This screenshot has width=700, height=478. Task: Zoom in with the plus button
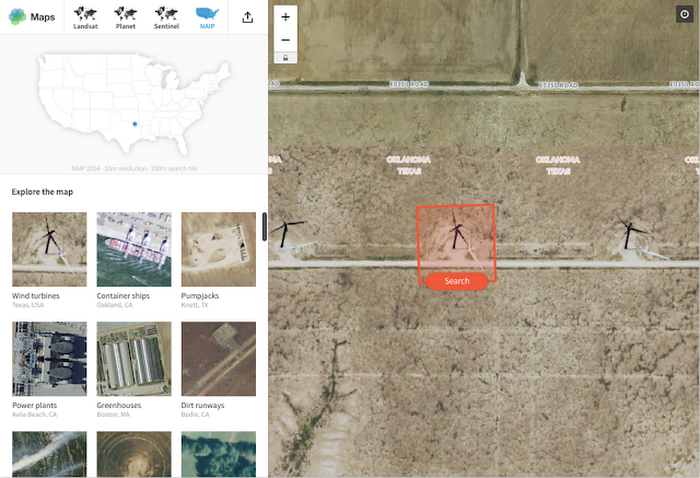click(x=286, y=17)
